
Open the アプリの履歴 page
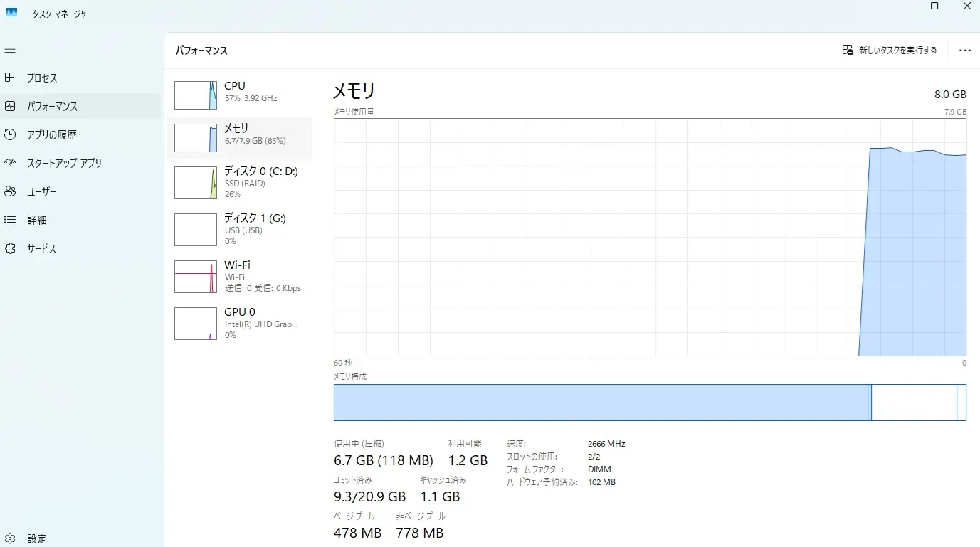pyautogui.click(x=52, y=135)
